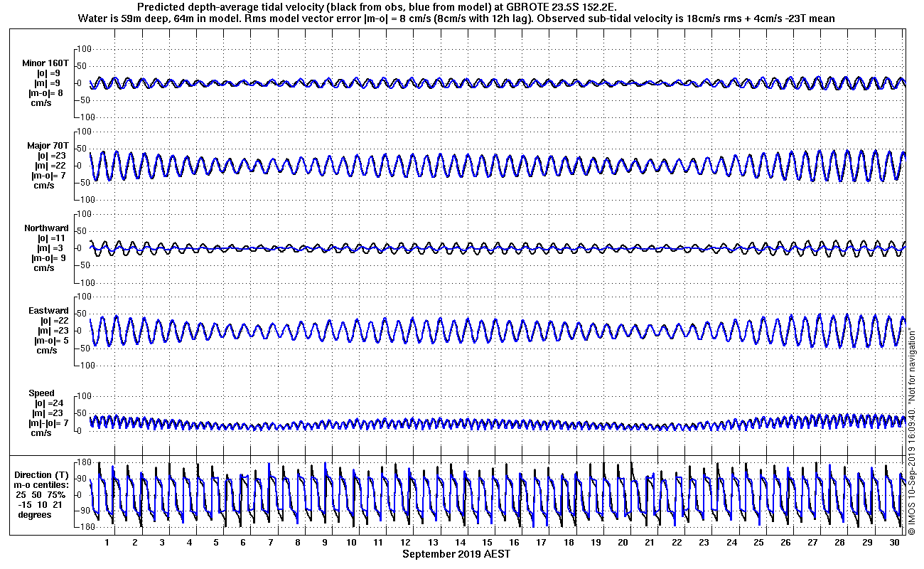Click day '9' on the date axis

[324, 543]
